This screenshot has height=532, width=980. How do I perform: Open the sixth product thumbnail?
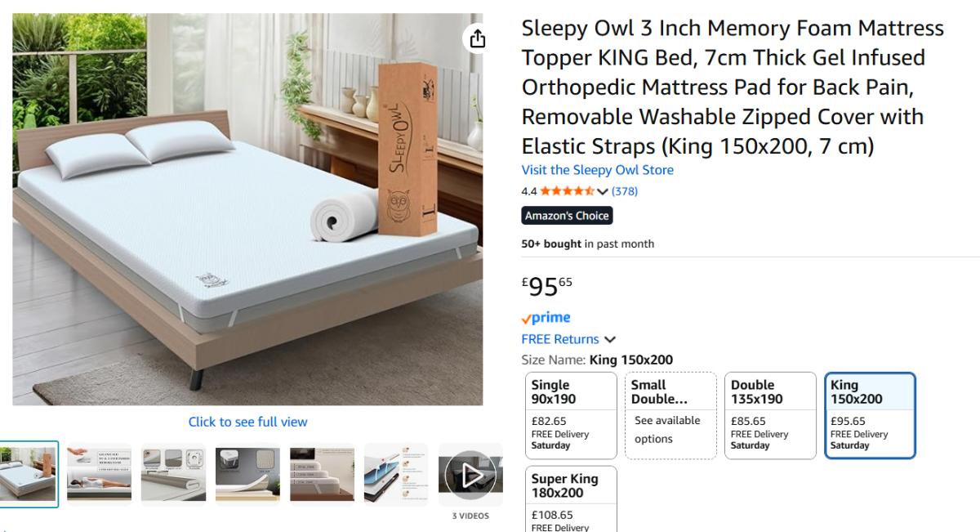[396, 474]
